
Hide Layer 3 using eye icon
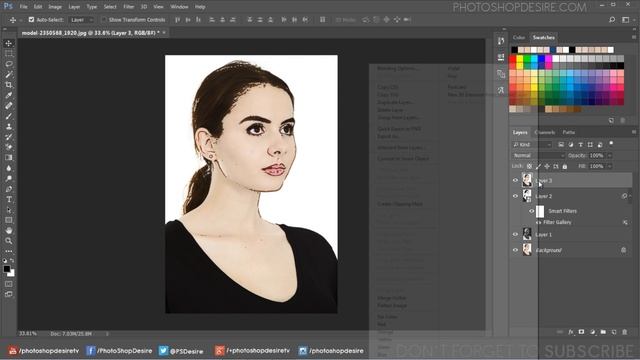(x=515, y=180)
